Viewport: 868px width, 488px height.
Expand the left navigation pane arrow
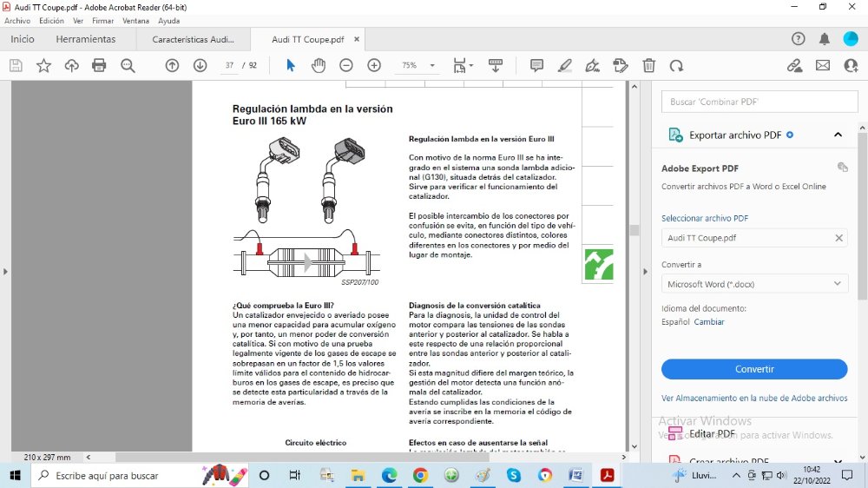(x=5, y=272)
